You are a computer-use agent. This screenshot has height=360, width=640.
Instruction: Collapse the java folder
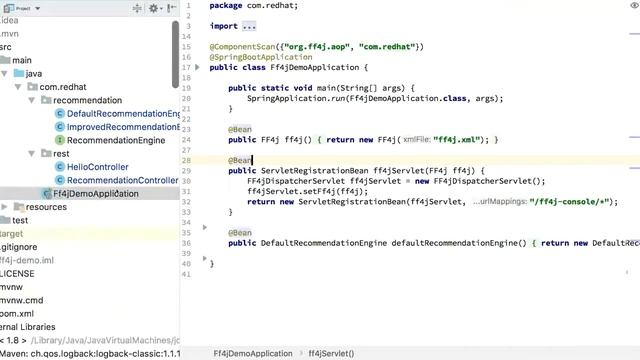pos(4,73)
